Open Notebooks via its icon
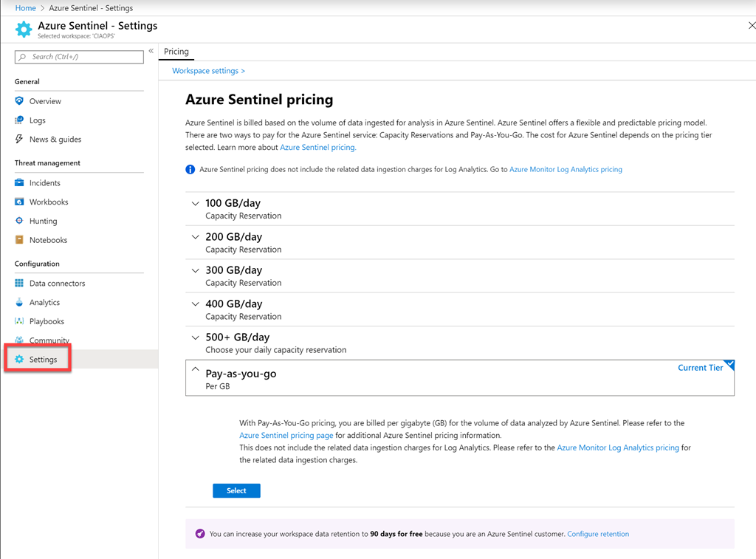The height and width of the screenshot is (559, 756). pos(19,240)
